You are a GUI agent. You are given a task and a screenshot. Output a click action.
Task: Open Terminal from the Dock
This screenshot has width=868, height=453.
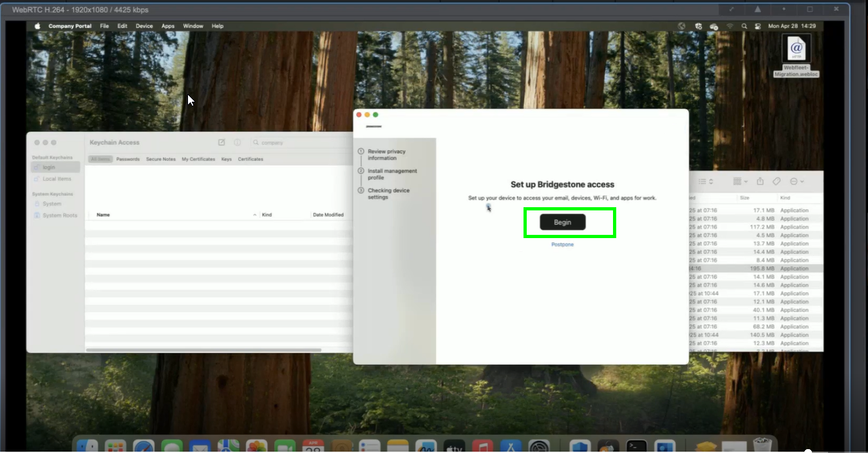point(636,446)
